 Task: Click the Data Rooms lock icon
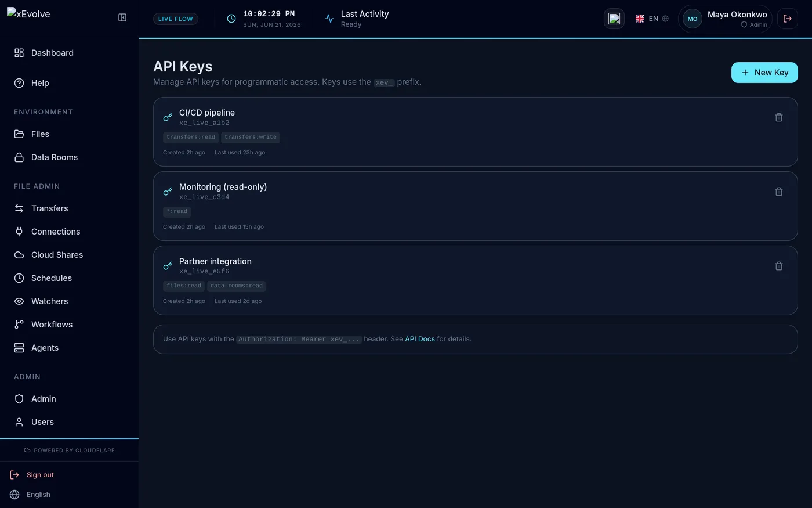(19, 157)
